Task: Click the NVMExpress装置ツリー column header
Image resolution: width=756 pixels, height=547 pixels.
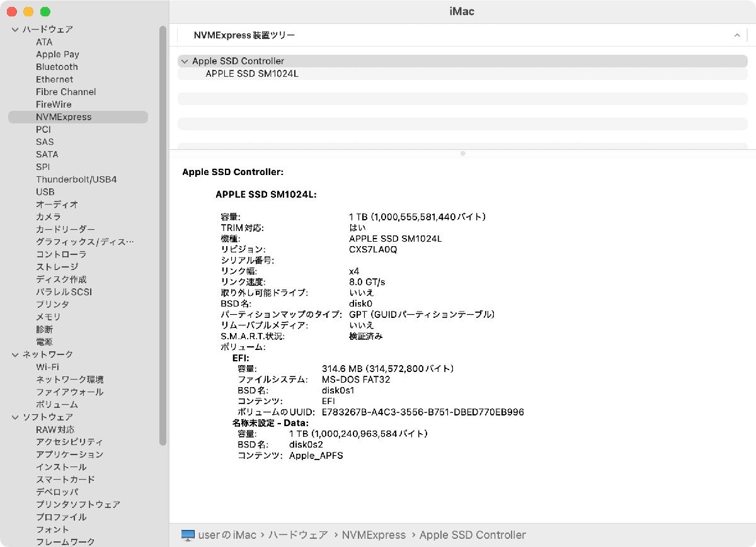Action: click(x=462, y=35)
